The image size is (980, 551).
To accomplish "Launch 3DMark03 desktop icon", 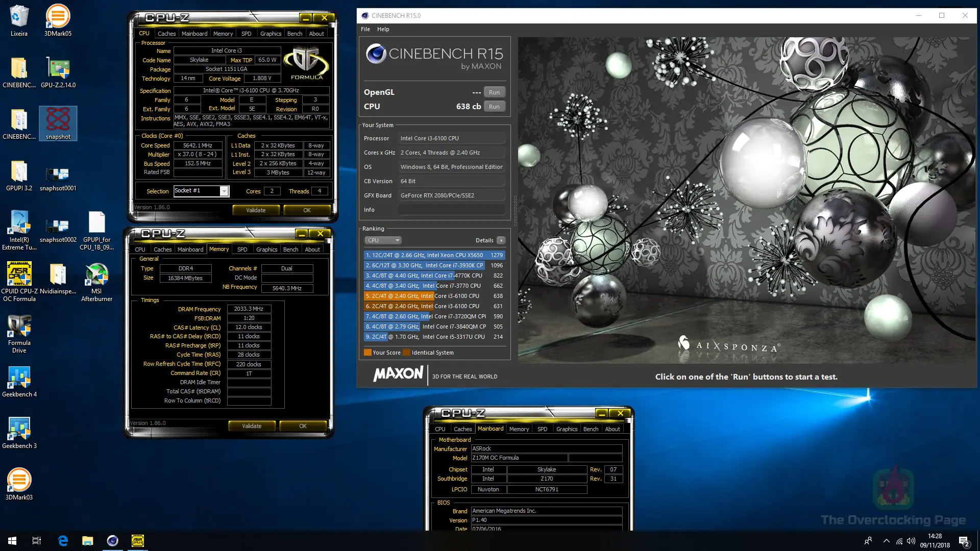I will (x=19, y=485).
